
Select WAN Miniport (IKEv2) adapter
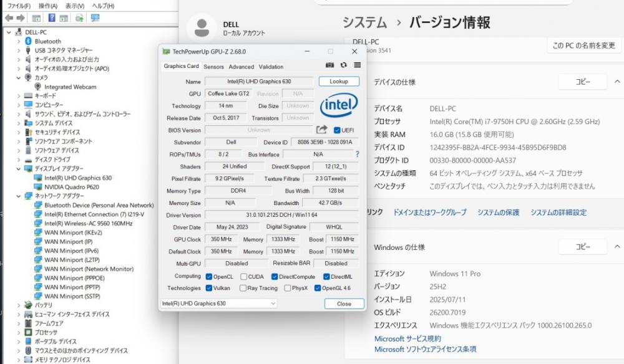(x=73, y=232)
